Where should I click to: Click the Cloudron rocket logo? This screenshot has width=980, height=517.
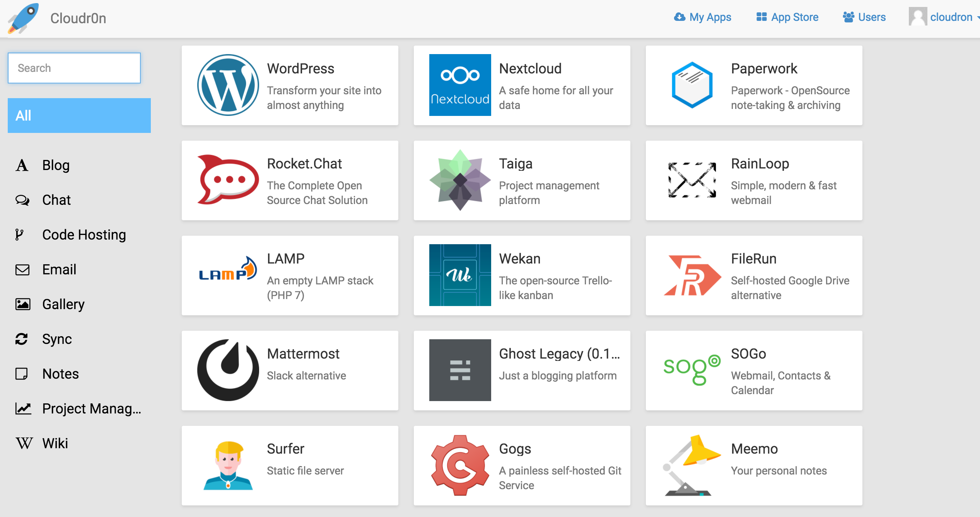coord(23,18)
